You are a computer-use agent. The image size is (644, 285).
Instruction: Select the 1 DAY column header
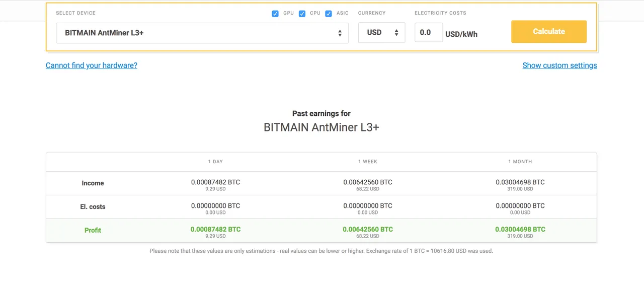coord(215,162)
